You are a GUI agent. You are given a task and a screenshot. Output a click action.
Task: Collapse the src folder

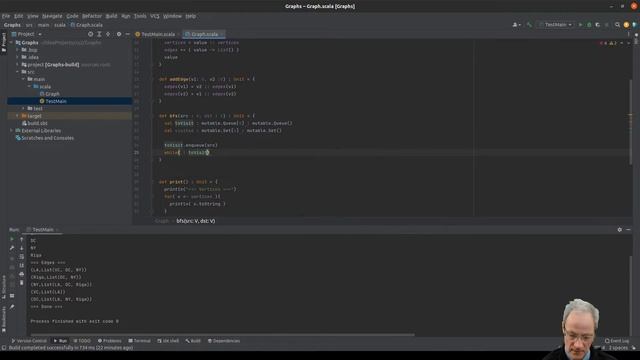(18, 72)
